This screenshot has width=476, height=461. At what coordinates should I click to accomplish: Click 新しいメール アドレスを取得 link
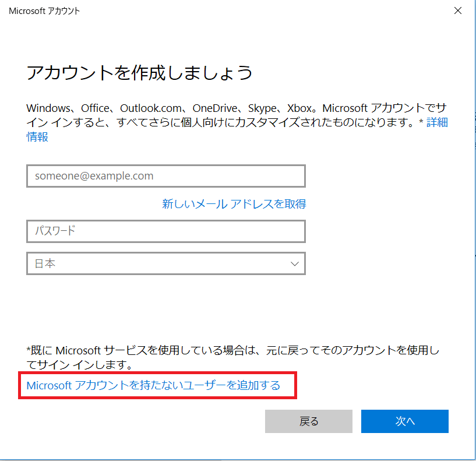pos(234,204)
